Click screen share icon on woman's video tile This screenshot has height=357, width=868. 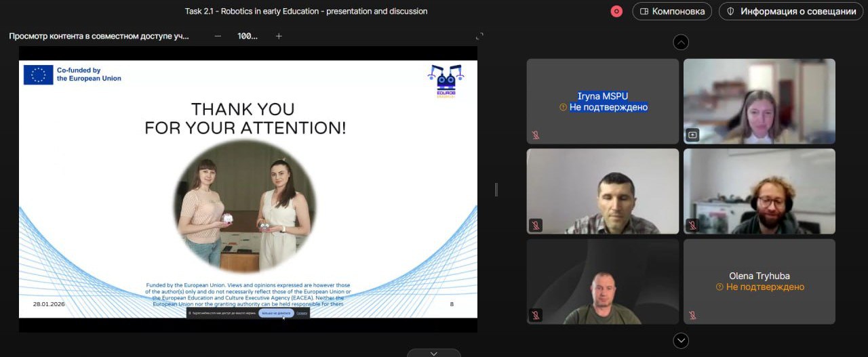692,135
